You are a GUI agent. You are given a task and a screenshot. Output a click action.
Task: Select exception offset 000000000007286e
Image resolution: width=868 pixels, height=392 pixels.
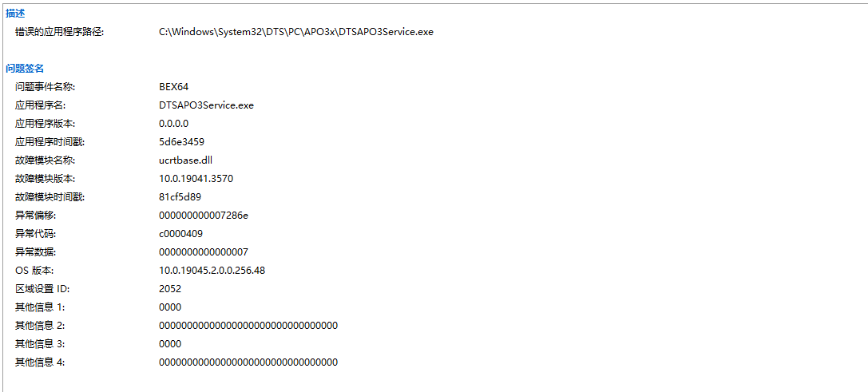pos(204,215)
